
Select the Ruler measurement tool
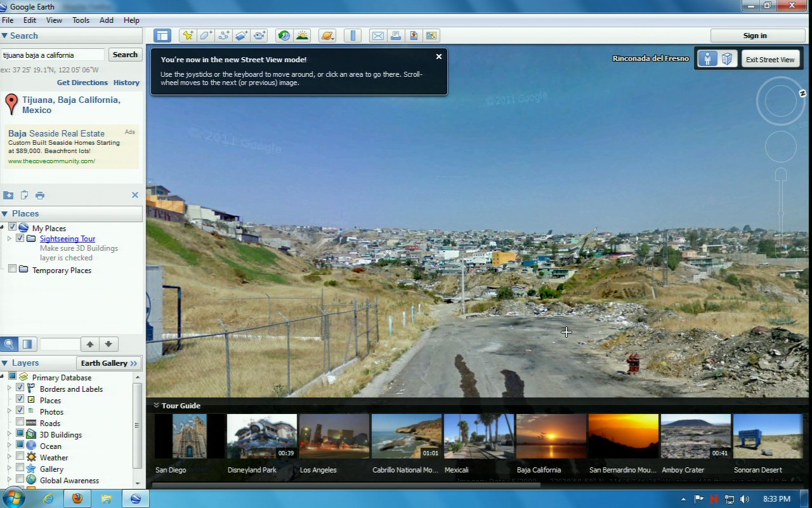tap(353, 36)
